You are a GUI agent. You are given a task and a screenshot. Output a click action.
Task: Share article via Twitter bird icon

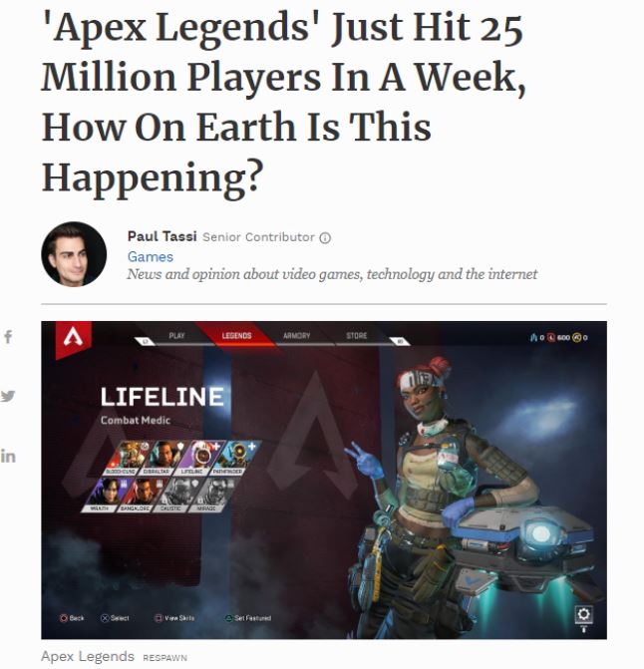[8, 396]
